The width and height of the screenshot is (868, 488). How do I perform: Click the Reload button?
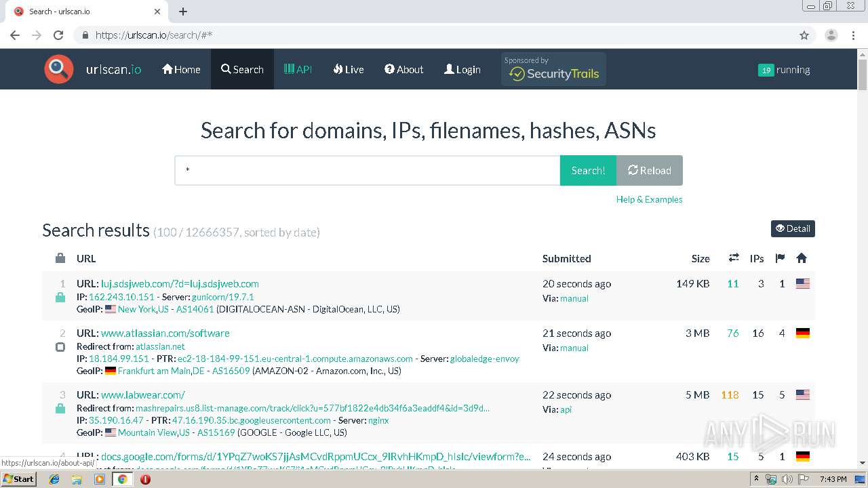(x=650, y=170)
